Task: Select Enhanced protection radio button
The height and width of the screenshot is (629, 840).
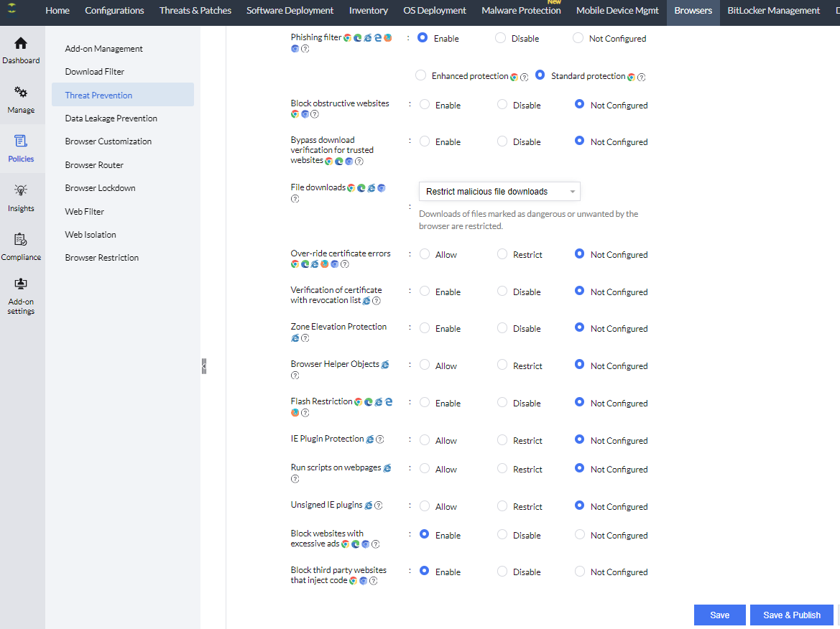Action: coord(422,75)
